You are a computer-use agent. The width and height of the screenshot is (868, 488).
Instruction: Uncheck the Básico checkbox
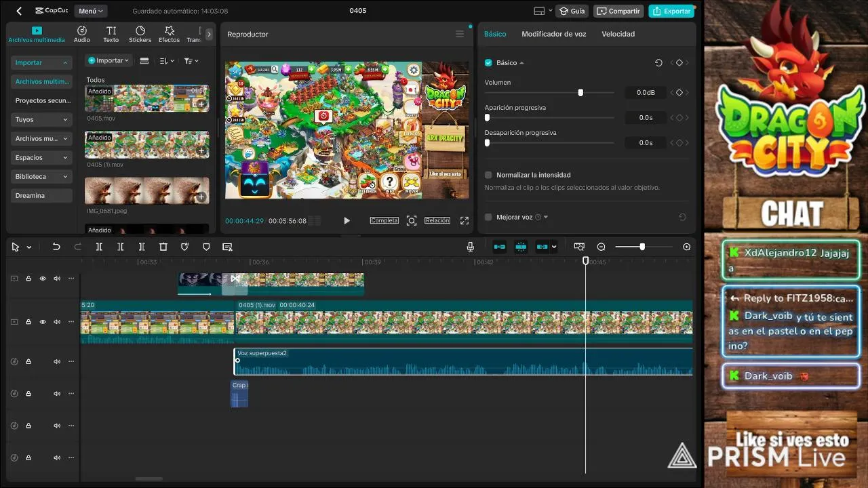coord(488,62)
